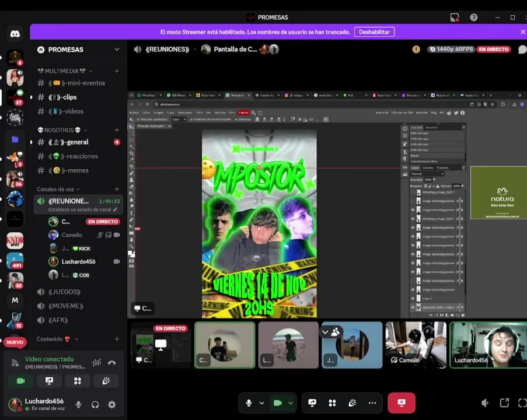Open Activities from the voice panel
The width and height of the screenshot is (527, 420).
click(78, 381)
